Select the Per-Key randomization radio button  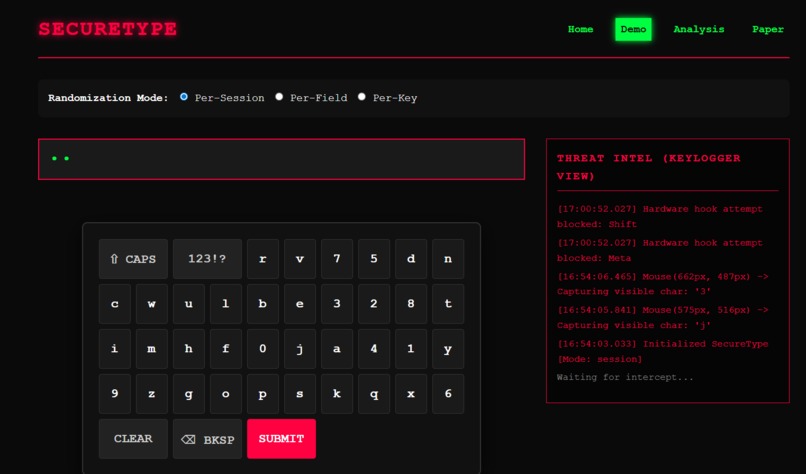pos(361,97)
